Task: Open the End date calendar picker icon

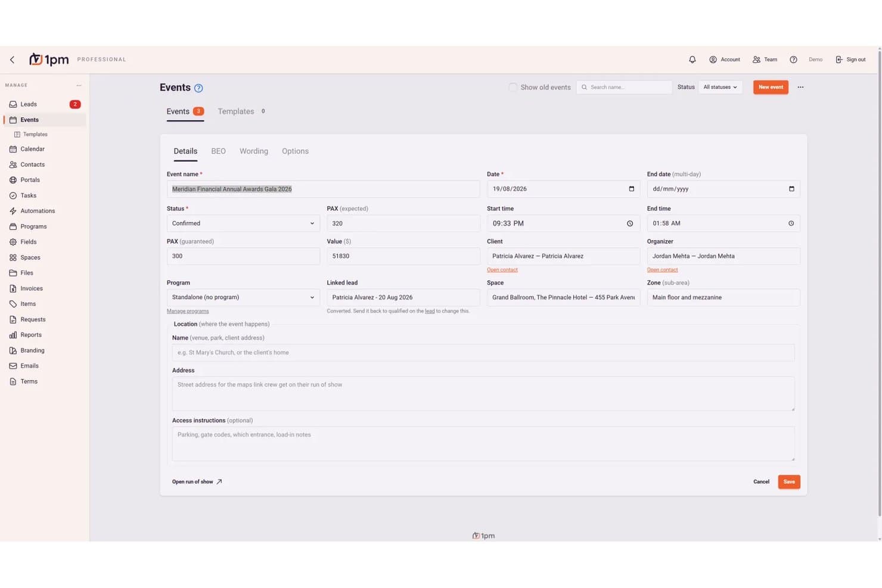Action: coord(791,189)
